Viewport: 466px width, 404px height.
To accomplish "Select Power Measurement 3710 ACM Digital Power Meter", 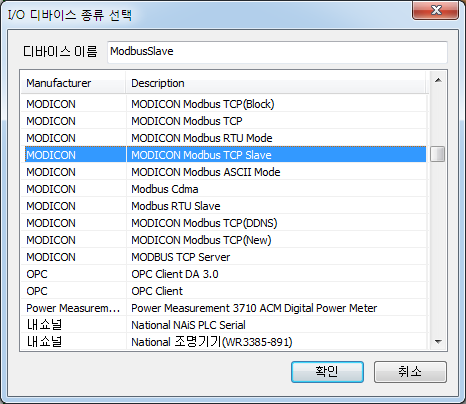I will [224, 308].
